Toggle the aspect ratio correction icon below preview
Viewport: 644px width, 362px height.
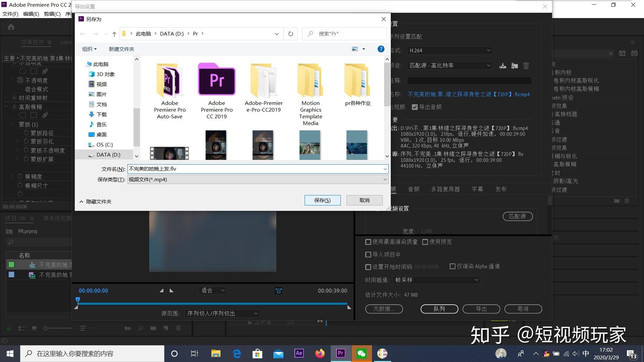(x=278, y=291)
